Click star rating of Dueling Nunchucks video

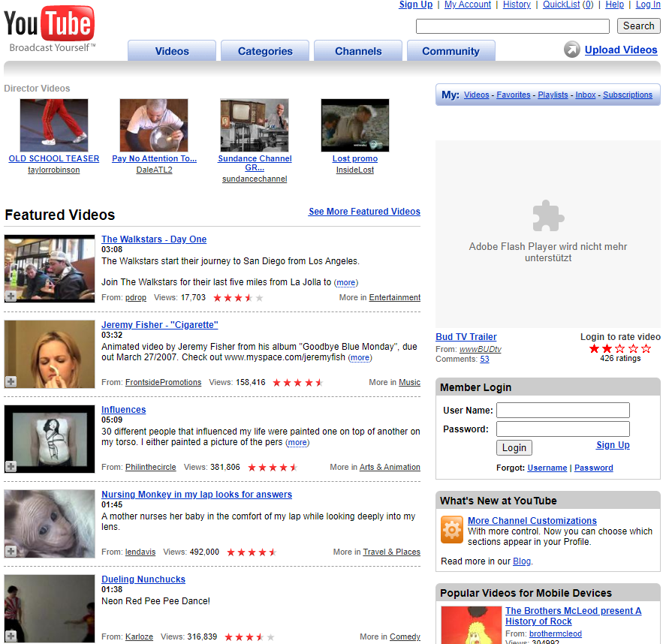[249, 636]
